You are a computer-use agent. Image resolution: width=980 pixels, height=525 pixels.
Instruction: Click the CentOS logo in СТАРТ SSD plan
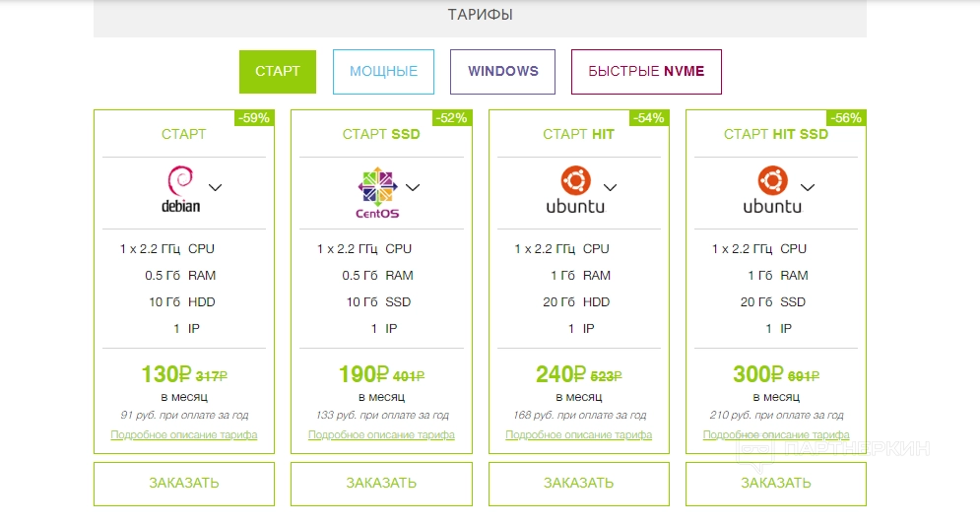[378, 193]
